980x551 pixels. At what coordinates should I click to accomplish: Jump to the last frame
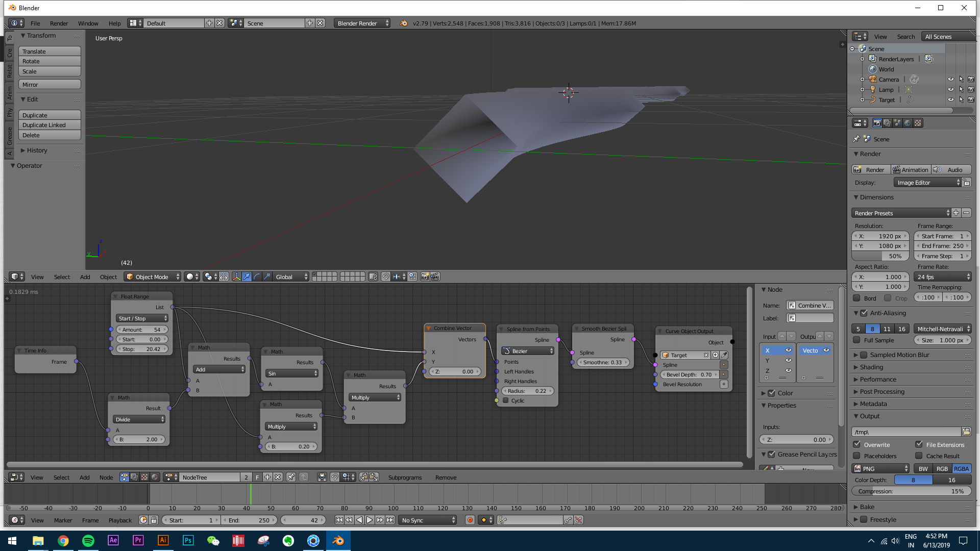coord(390,520)
